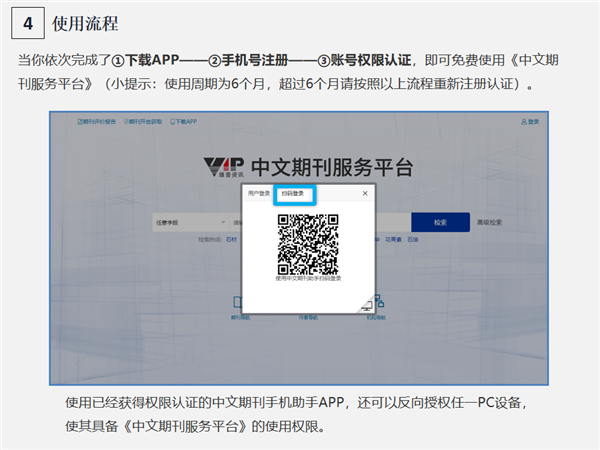Image resolution: width=600 pixels, height=450 pixels.
Task: Click the hot keyword 石材
Action: [x=231, y=240]
